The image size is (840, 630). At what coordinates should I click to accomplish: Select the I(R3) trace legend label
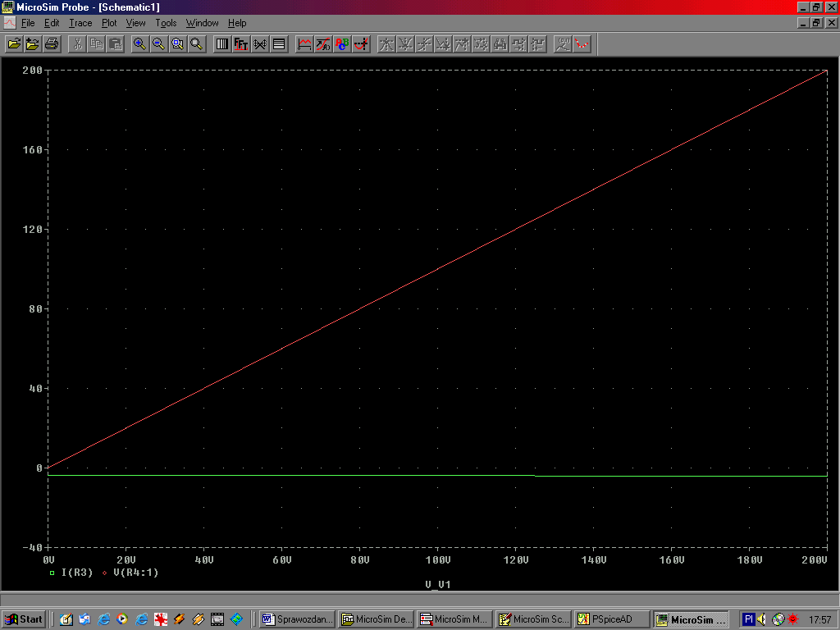(77, 572)
